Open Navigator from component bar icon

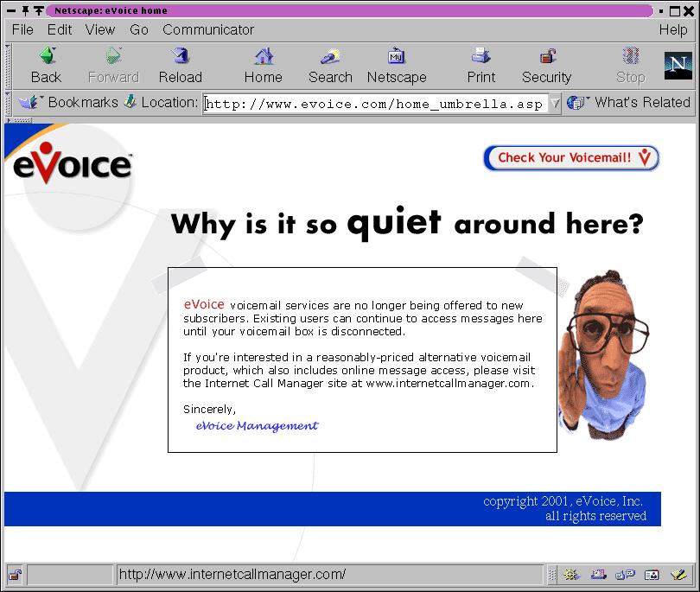point(571,574)
